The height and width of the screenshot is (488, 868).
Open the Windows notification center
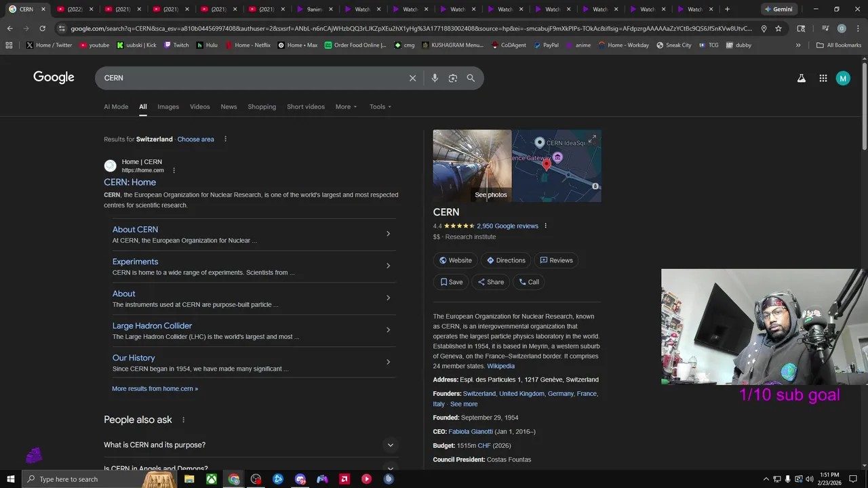coord(853,479)
